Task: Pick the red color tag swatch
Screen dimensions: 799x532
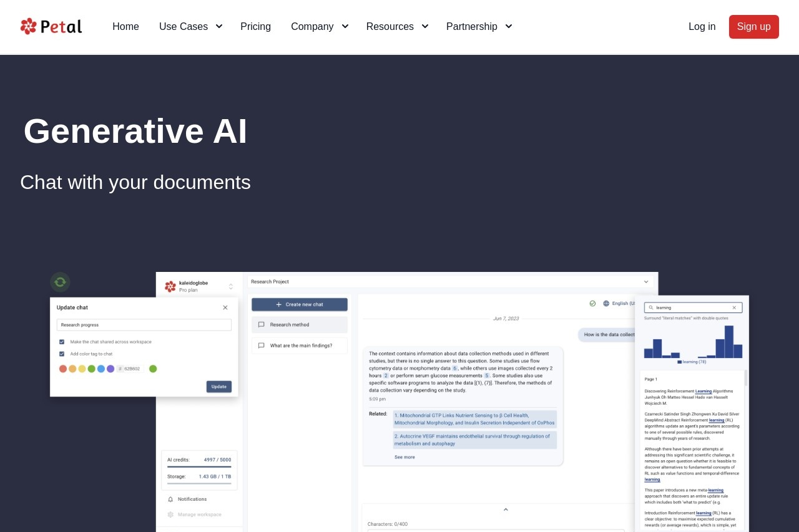Action: [63, 369]
